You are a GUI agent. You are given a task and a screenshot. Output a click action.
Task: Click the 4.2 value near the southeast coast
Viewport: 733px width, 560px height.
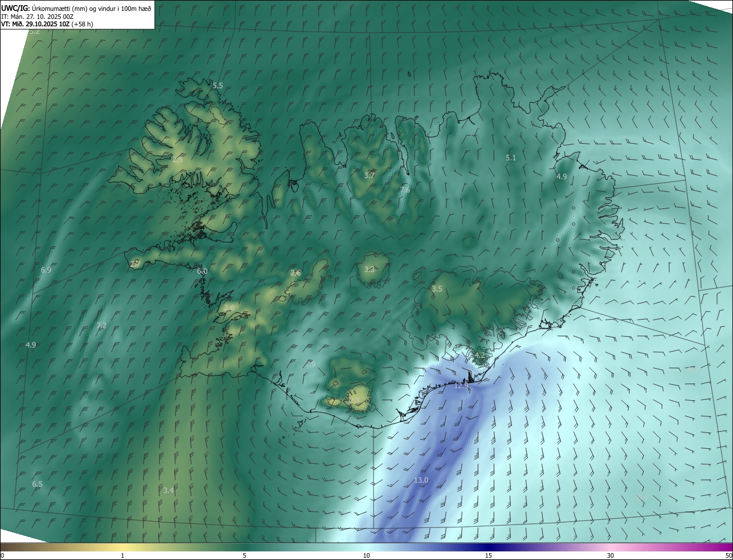pyautogui.click(x=479, y=356)
